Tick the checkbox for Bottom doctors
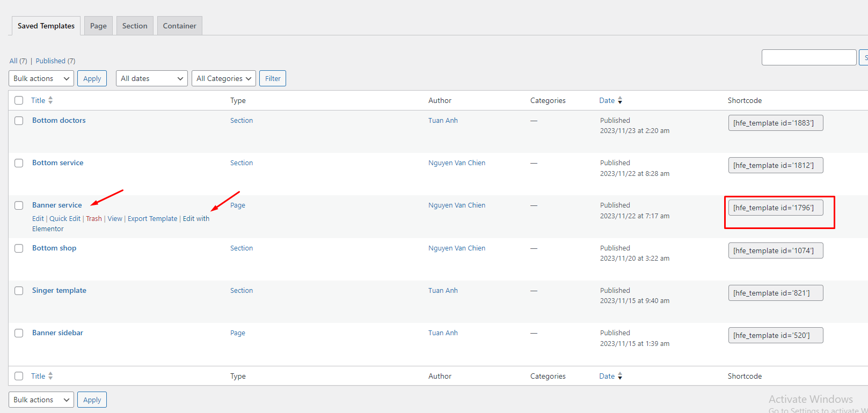 [19, 121]
